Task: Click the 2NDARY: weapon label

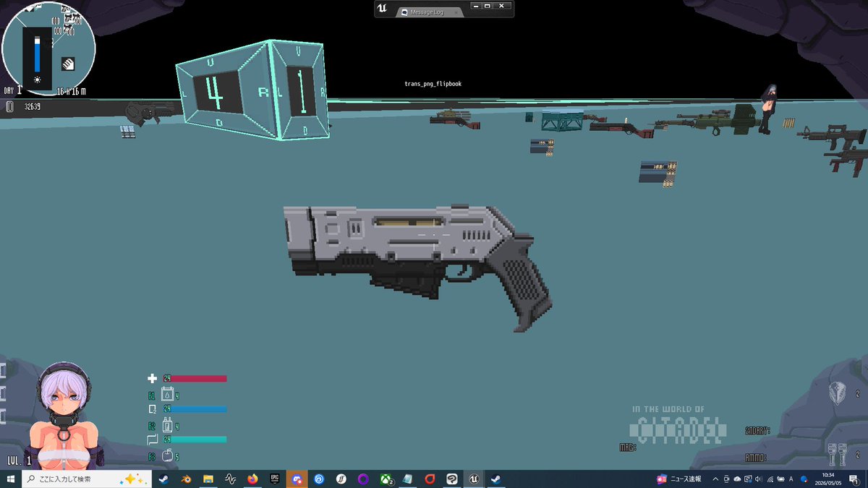Action: pos(757,430)
